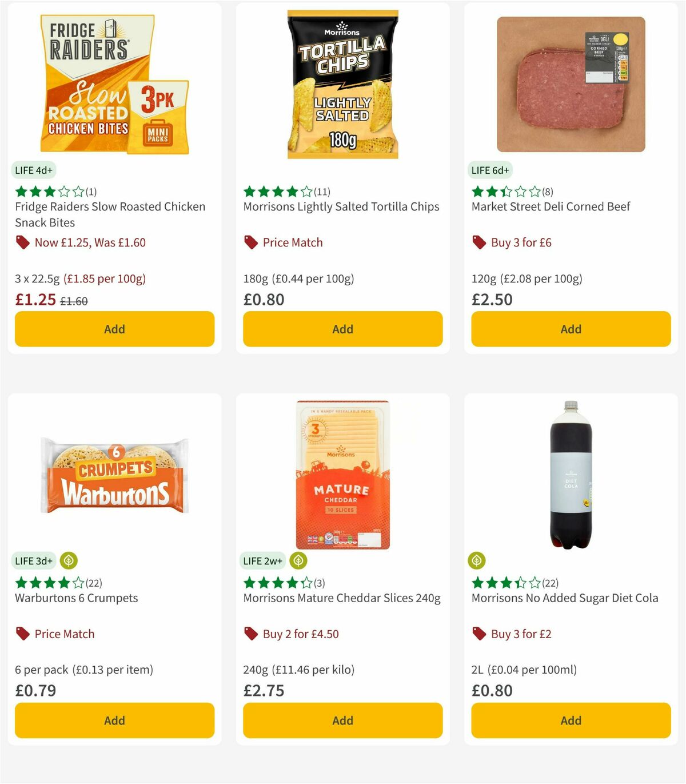Click the LIFE 4d+ badge on Fridge Raiders
The width and height of the screenshot is (686, 784).
point(33,170)
